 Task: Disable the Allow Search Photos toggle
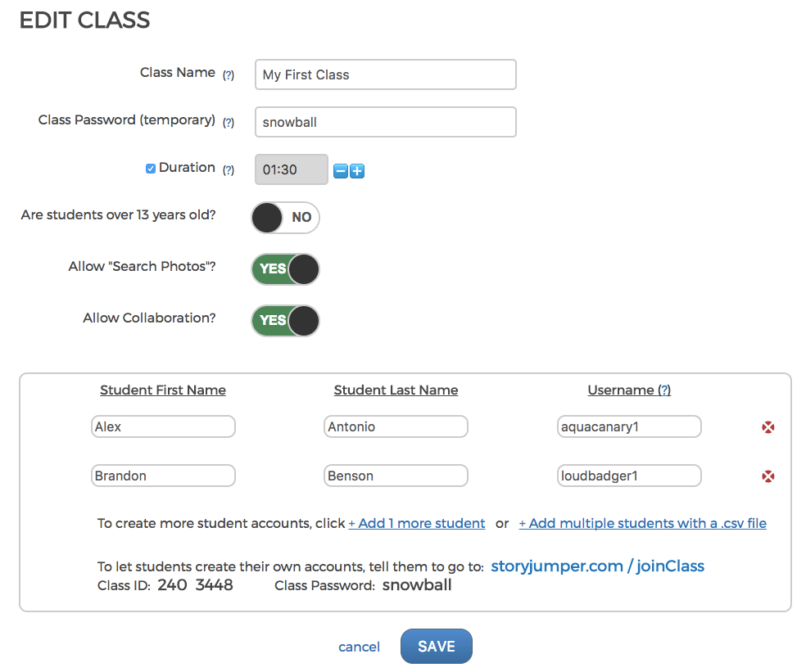285,268
